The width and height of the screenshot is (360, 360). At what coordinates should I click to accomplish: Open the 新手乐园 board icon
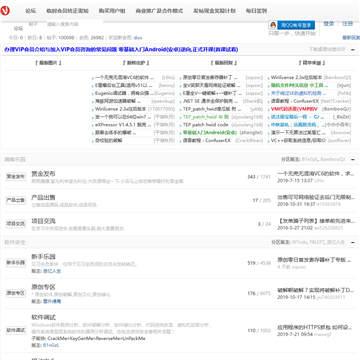16,263
